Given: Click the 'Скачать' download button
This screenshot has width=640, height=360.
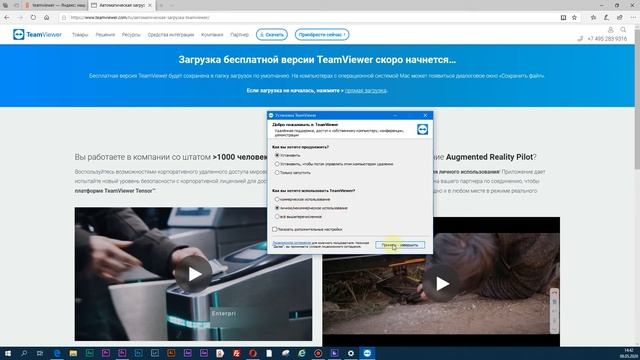Looking at the screenshot, I should [272, 35].
